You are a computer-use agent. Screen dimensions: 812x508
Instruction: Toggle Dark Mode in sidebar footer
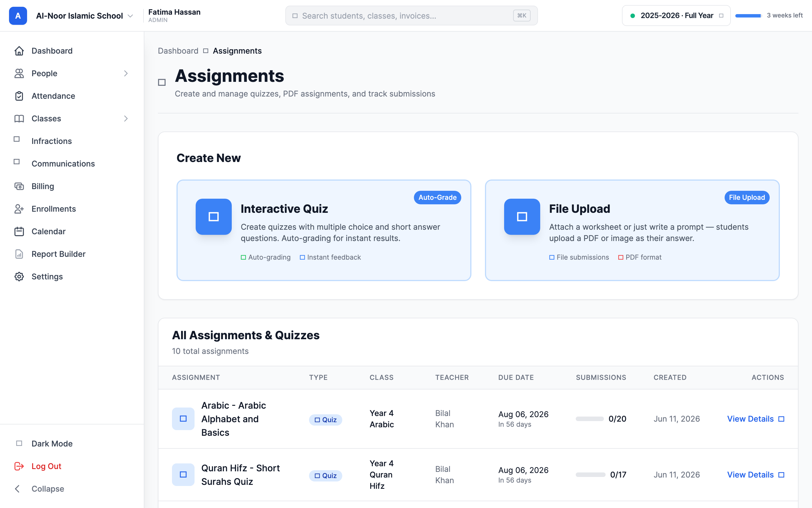(72, 443)
